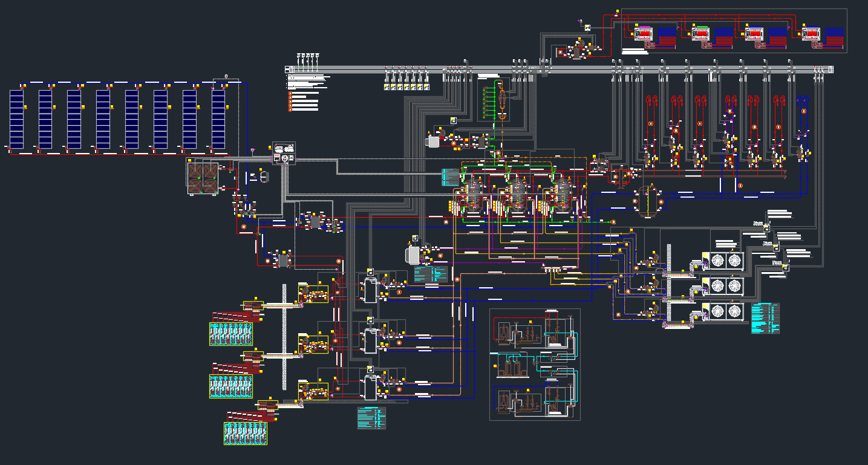The width and height of the screenshot is (868, 465).
Task: Select the top dual-fan cooler unit at right
Action: point(726,260)
